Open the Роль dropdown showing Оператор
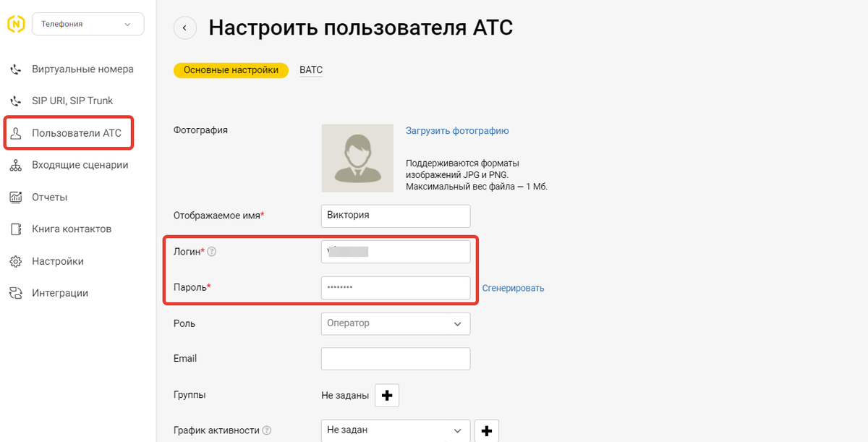The image size is (868, 442). coord(396,323)
